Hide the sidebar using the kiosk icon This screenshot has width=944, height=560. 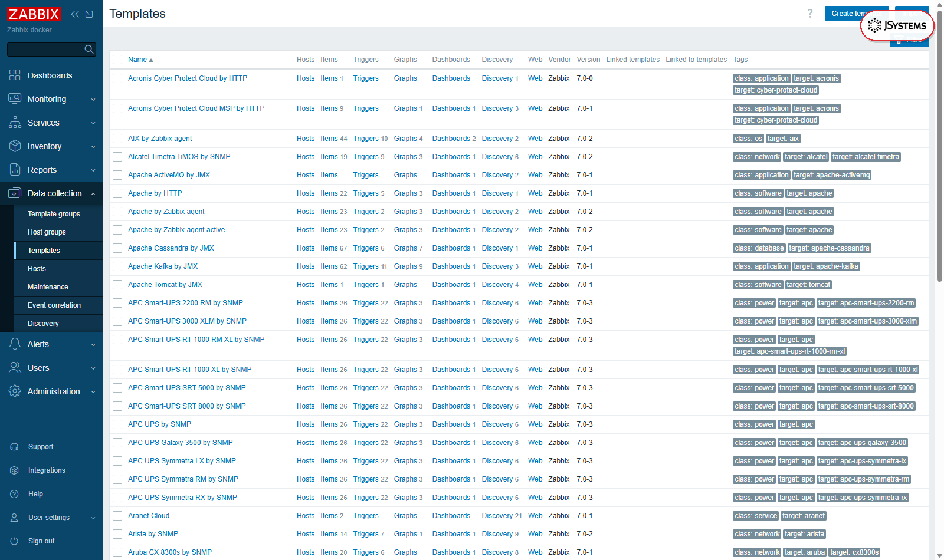89,14
